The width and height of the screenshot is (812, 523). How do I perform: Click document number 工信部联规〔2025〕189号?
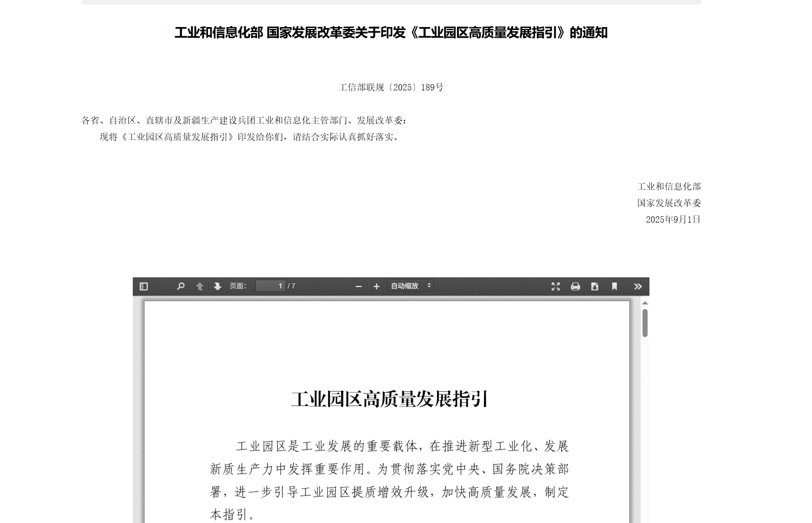(391, 87)
